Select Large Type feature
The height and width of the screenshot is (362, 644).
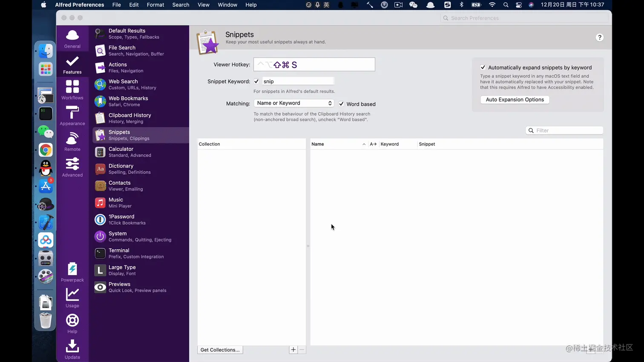point(141,270)
